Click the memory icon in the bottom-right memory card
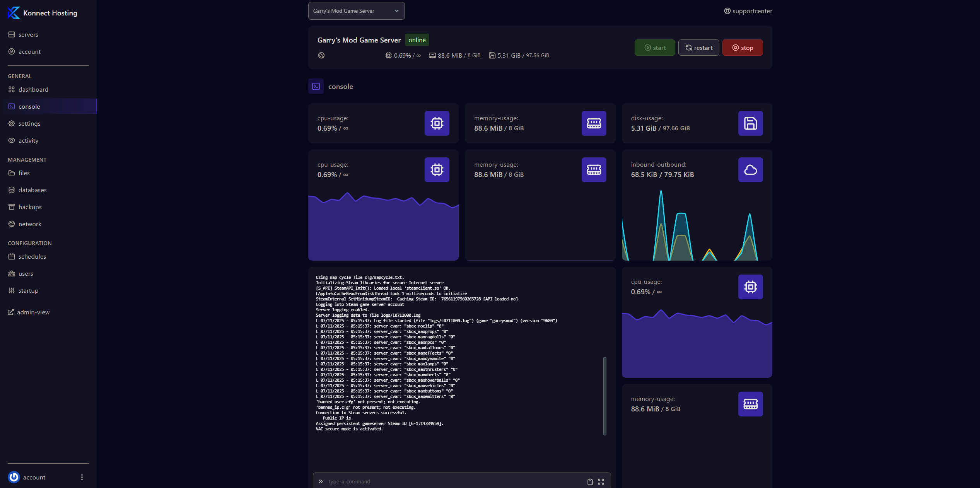This screenshot has width=980, height=488. tap(751, 404)
